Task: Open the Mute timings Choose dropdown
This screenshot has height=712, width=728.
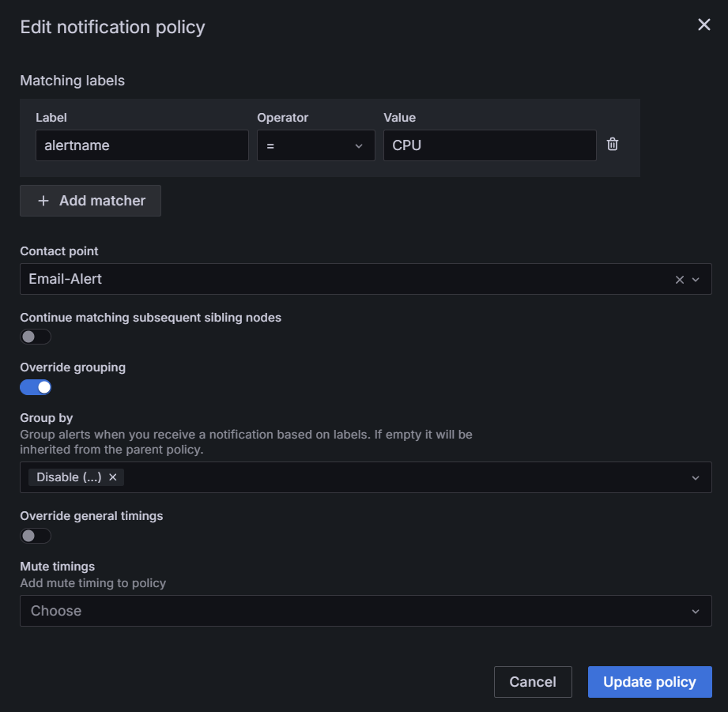Action: coord(366,611)
